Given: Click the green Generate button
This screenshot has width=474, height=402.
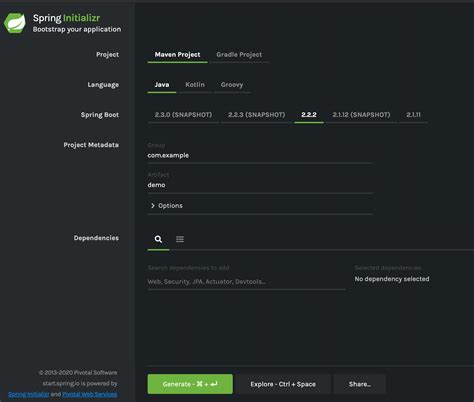Looking at the screenshot, I should pyautogui.click(x=190, y=384).
